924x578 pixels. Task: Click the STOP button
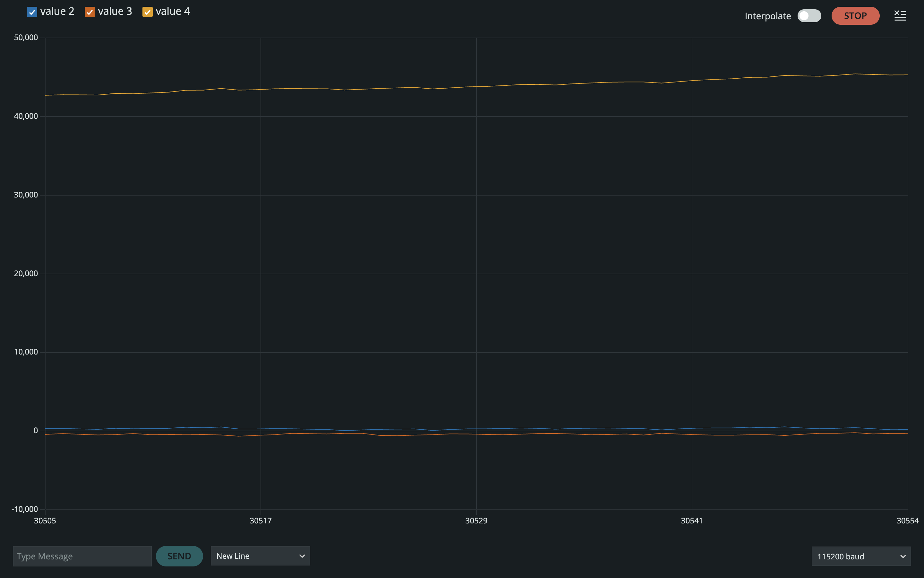pyautogui.click(x=855, y=16)
